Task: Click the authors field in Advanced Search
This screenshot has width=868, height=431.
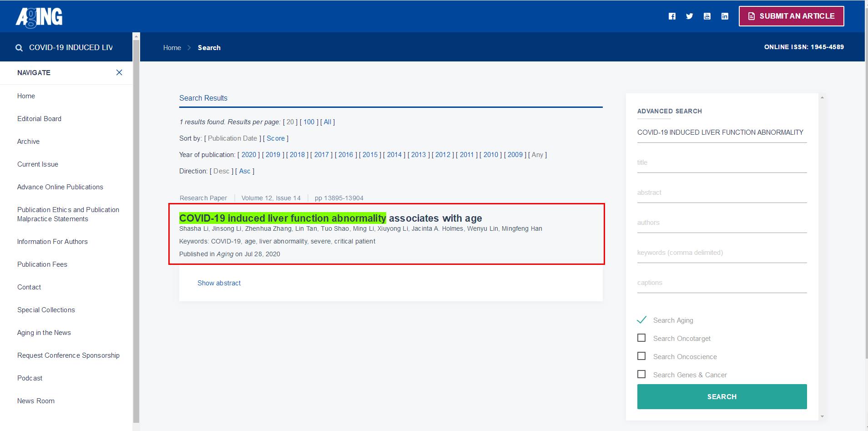Action: click(722, 223)
